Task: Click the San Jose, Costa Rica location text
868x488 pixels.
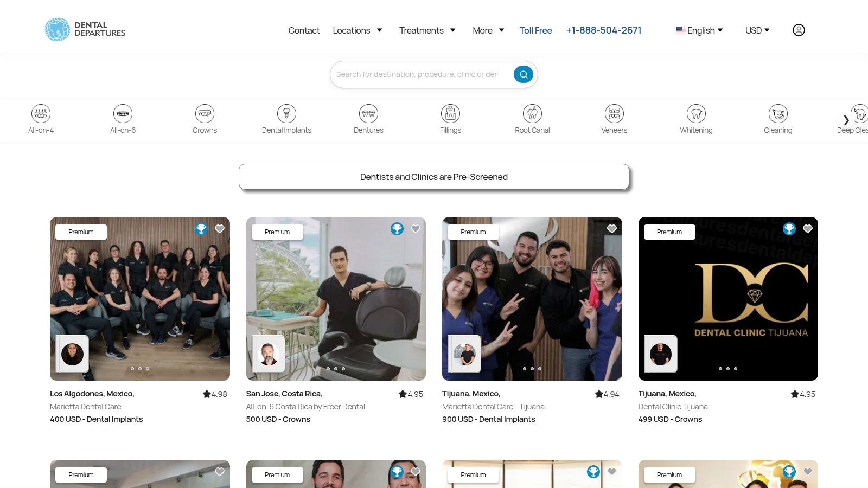Action: coord(284,394)
